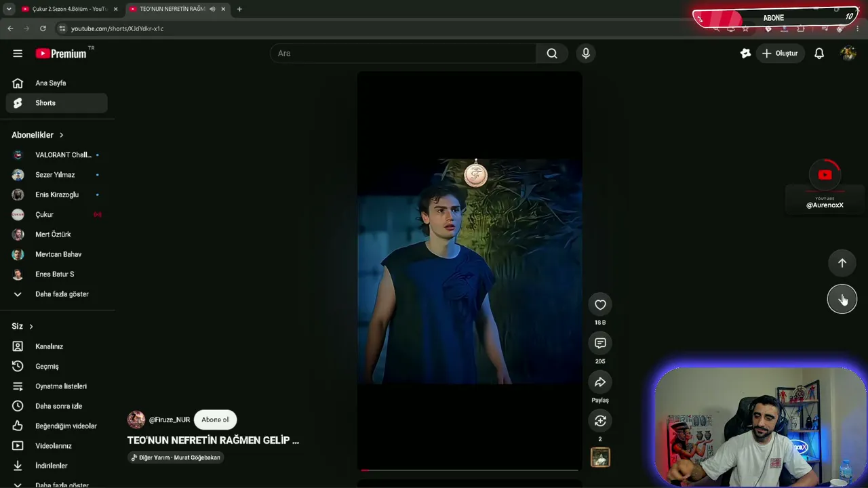Start voice search with the microphone
This screenshot has height=488, width=868.
tap(586, 54)
